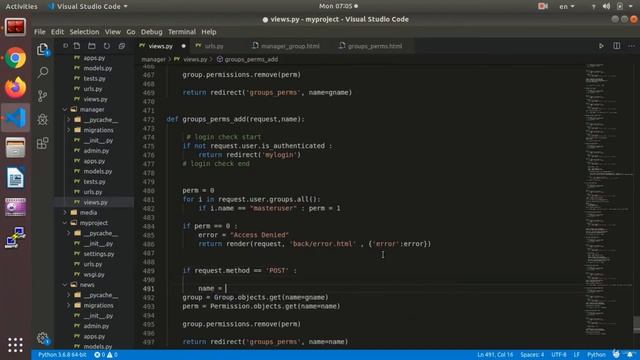The image size is (640, 360).
Task: Launch Google Chrome from dock
Action: click(16, 58)
